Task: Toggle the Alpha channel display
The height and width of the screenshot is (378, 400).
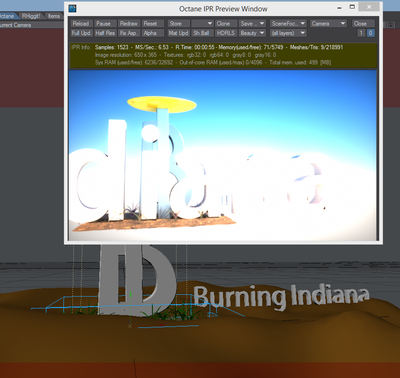Action: [x=153, y=33]
